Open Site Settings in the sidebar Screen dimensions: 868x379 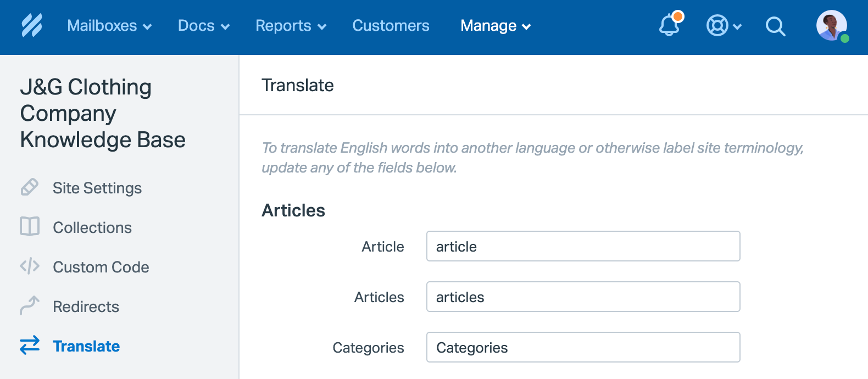tap(97, 188)
